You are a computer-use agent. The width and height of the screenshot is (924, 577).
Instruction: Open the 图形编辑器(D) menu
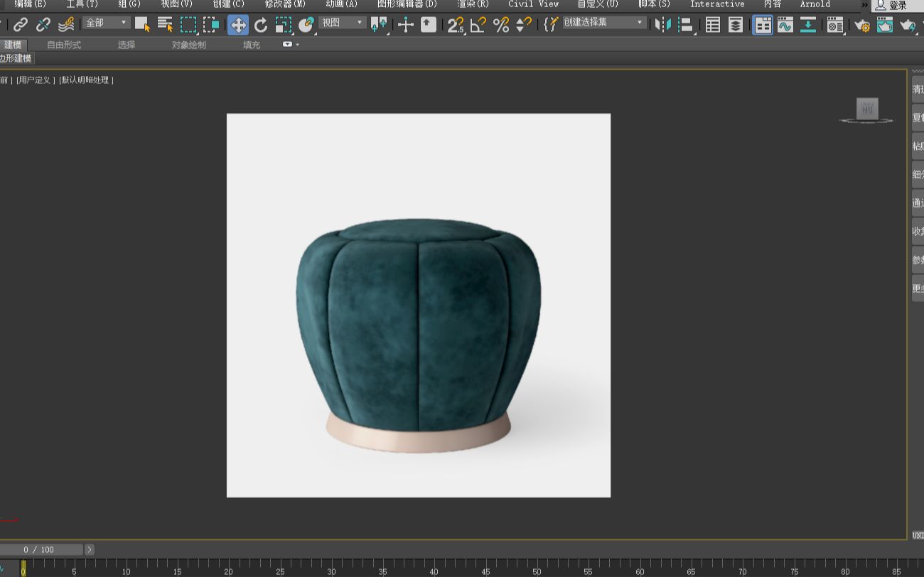click(x=407, y=4)
